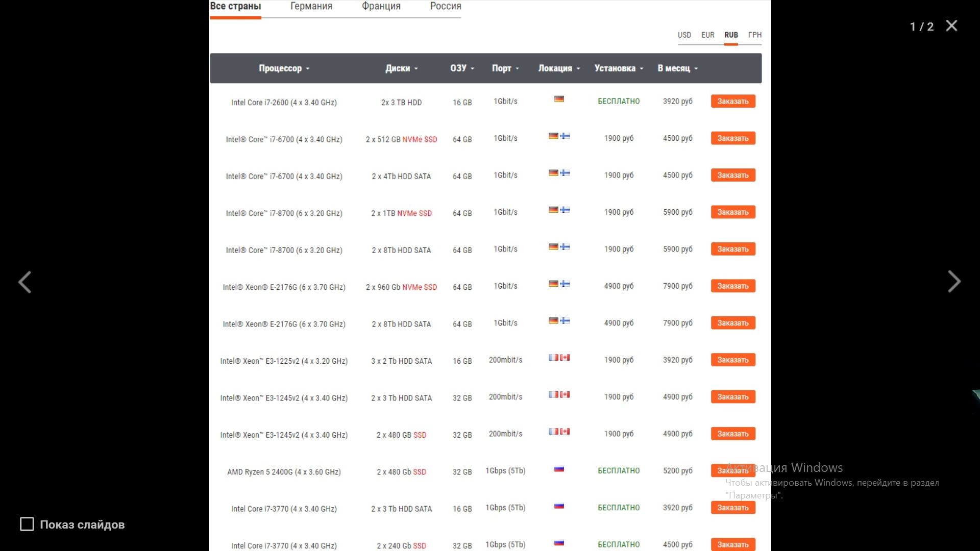980x551 pixels.
Task: Click the Russian flag in the i7-3770 HDD row
Action: (x=559, y=506)
